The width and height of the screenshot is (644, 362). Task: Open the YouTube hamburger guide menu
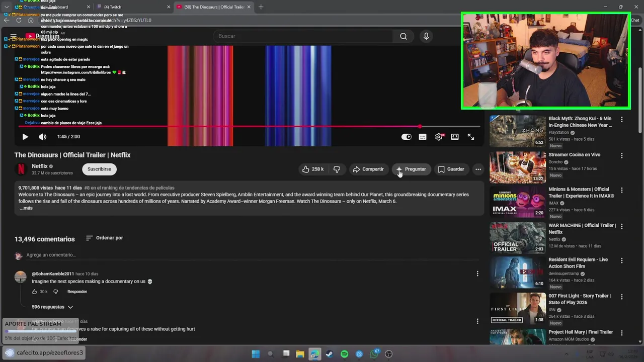[14, 36]
